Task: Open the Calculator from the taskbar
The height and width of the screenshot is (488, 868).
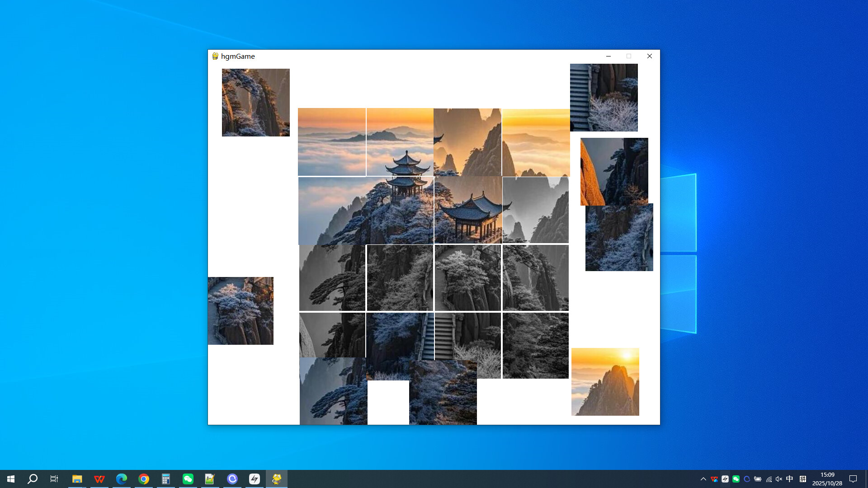Action: [x=165, y=479]
